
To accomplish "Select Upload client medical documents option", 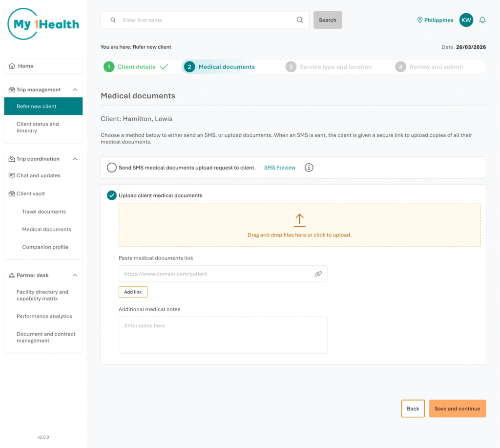I will (x=112, y=195).
